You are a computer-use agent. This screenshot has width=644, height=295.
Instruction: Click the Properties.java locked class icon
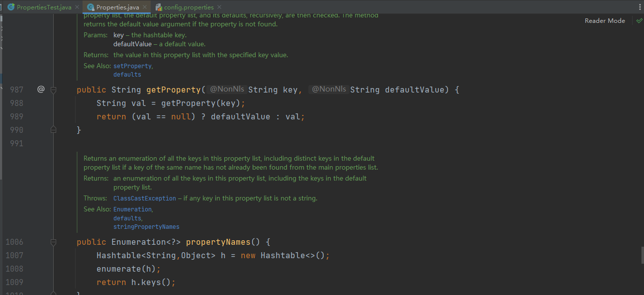[91, 7]
